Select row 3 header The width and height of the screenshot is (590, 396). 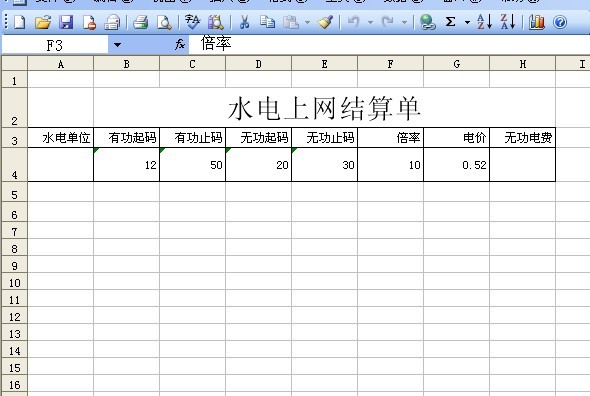[14, 138]
